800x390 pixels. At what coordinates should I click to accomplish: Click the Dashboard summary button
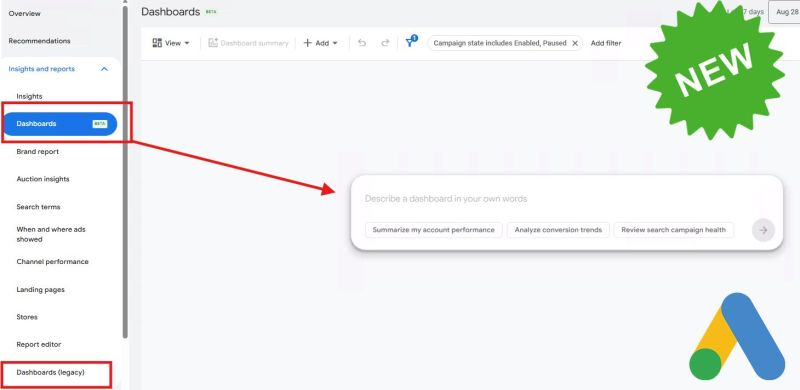coord(248,43)
